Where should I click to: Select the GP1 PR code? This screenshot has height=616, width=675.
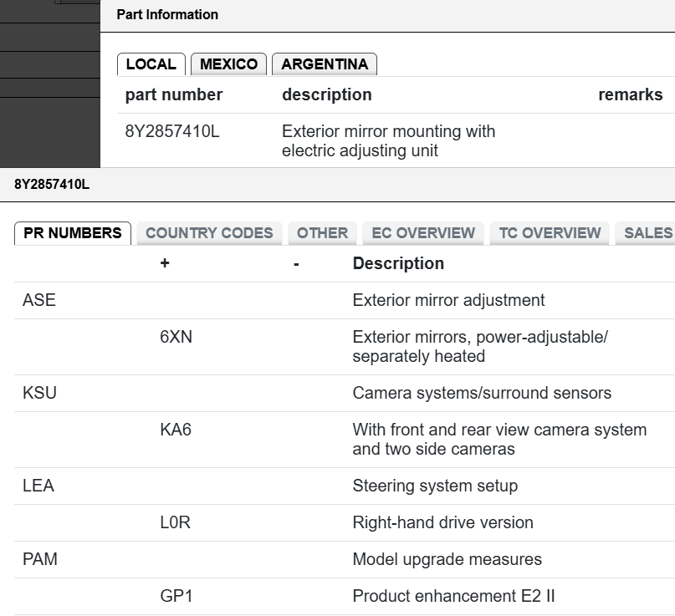point(176,596)
